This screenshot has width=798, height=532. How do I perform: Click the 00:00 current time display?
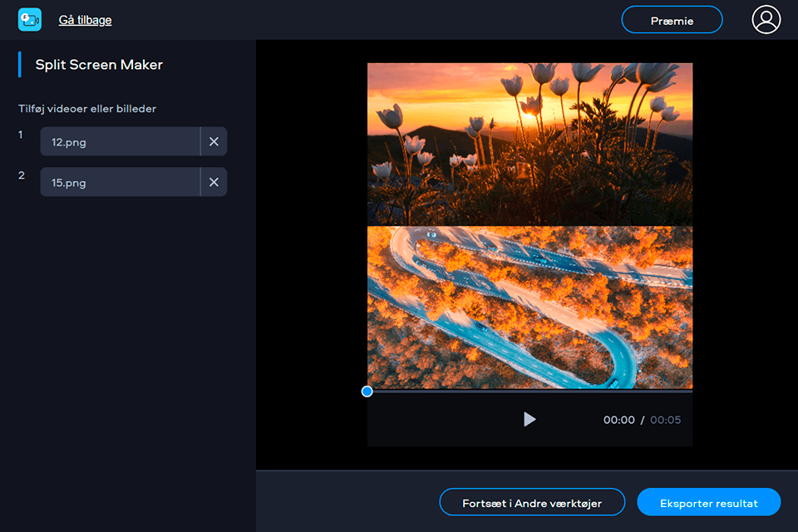(x=618, y=420)
